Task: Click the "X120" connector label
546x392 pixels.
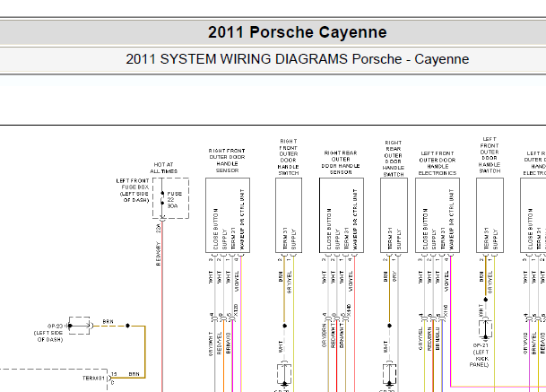Action: [x=236, y=310]
